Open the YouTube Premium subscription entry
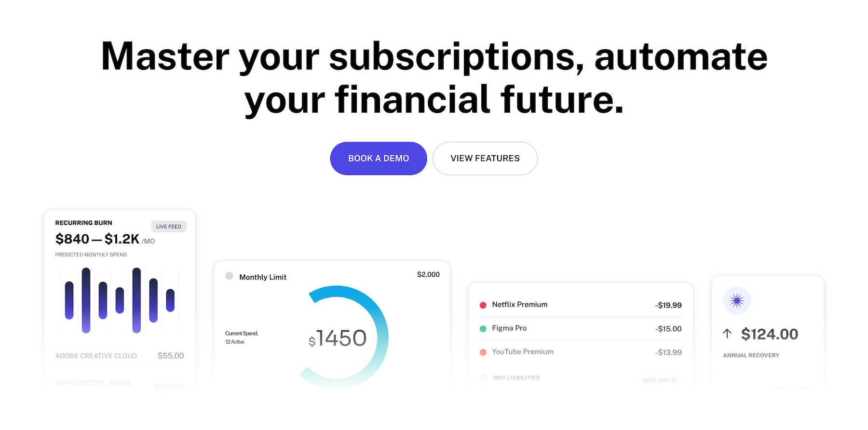The image size is (868, 430). 581,352
